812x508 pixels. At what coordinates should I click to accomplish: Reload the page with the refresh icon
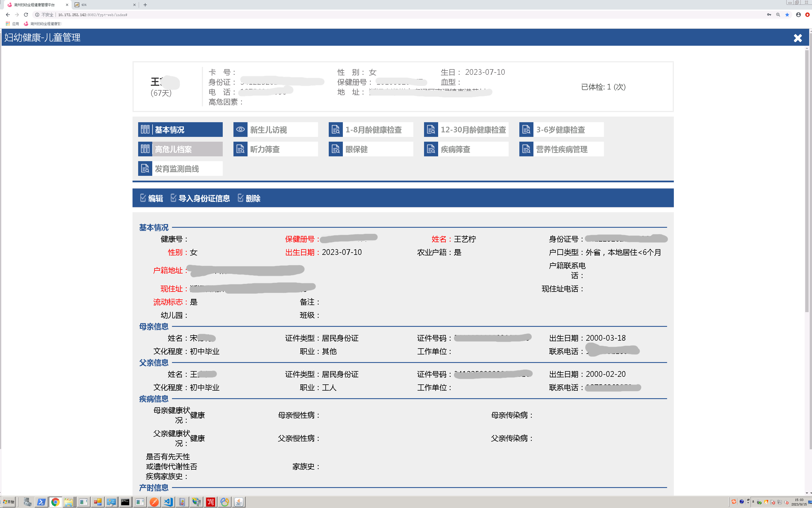click(26, 15)
